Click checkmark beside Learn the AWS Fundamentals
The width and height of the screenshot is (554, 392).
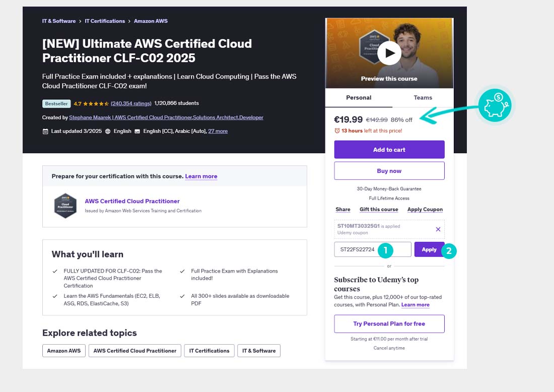point(55,296)
